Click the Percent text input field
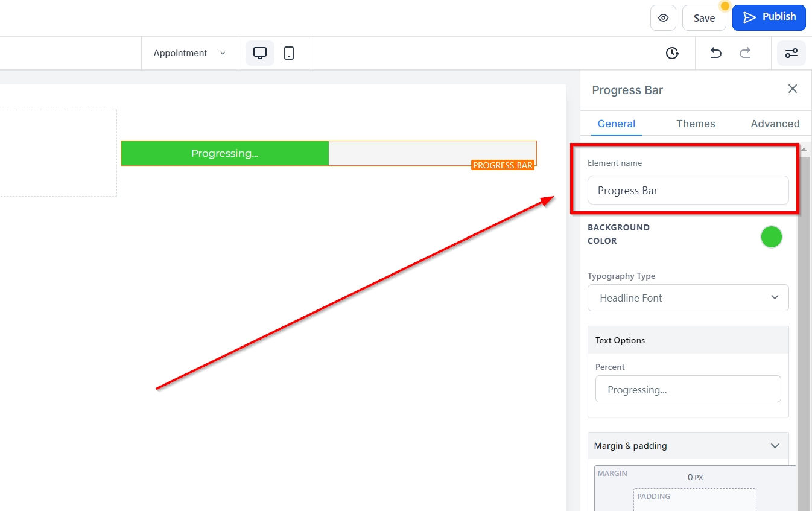This screenshot has width=812, height=511. pyautogui.click(x=688, y=390)
